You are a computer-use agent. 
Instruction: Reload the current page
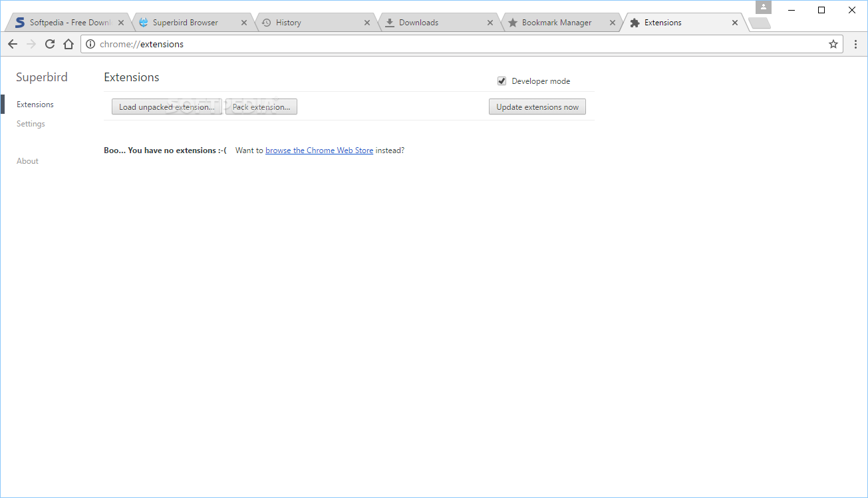coord(49,44)
